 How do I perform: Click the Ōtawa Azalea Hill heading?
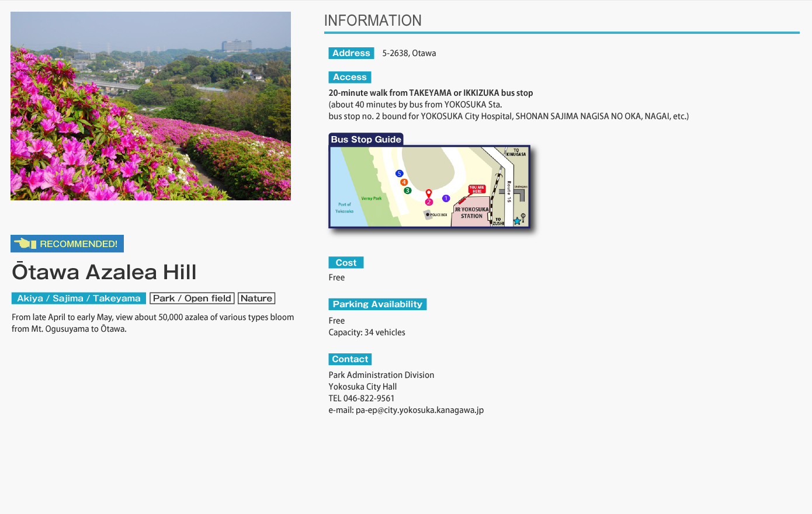pyautogui.click(x=104, y=272)
